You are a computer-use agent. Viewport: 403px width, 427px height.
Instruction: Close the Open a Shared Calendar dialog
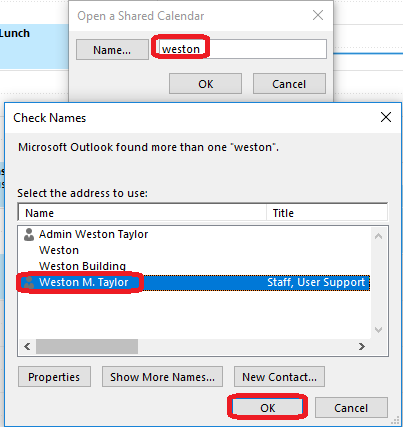(x=318, y=15)
